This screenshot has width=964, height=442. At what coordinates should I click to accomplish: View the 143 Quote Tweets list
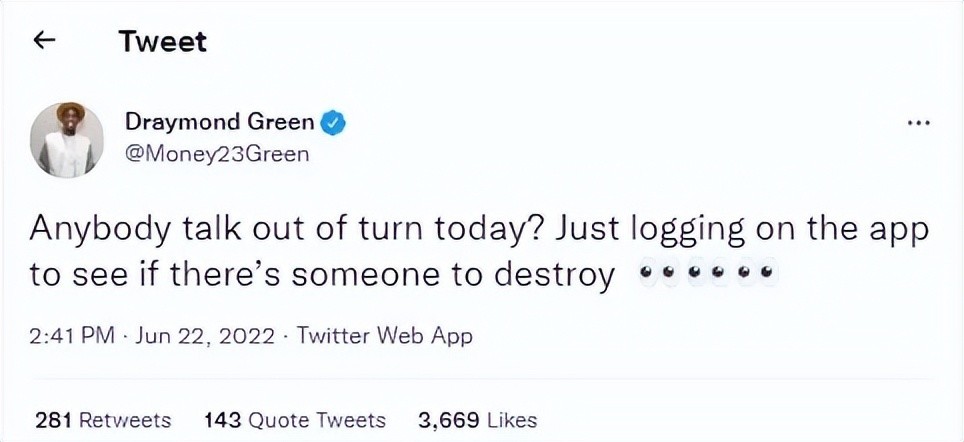click(x=294, y=420)
